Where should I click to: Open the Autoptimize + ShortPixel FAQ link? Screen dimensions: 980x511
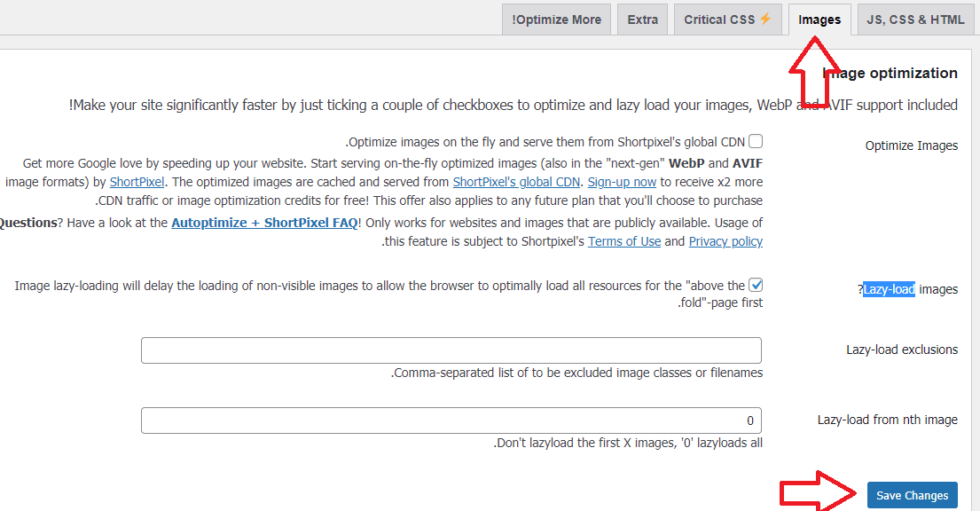264,223
